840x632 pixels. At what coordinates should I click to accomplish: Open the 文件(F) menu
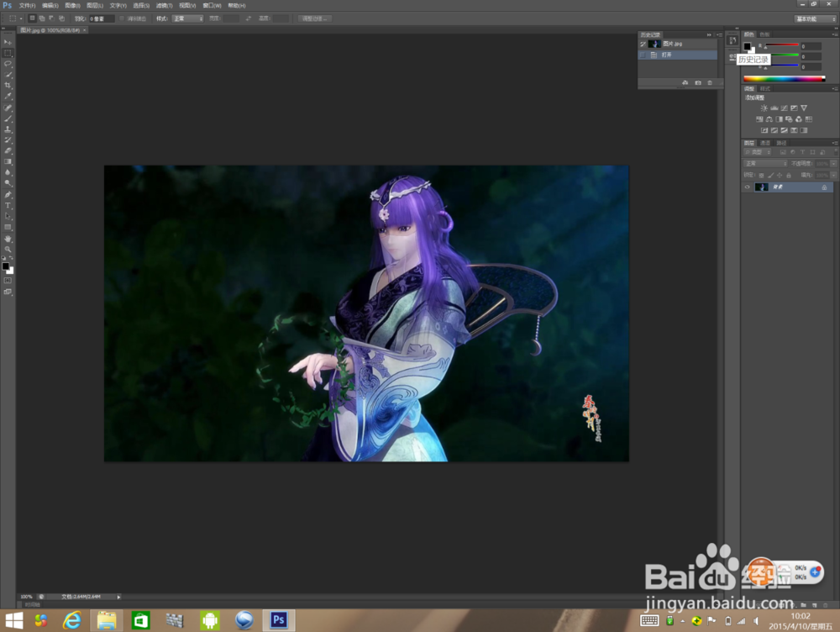coord(27,5)
